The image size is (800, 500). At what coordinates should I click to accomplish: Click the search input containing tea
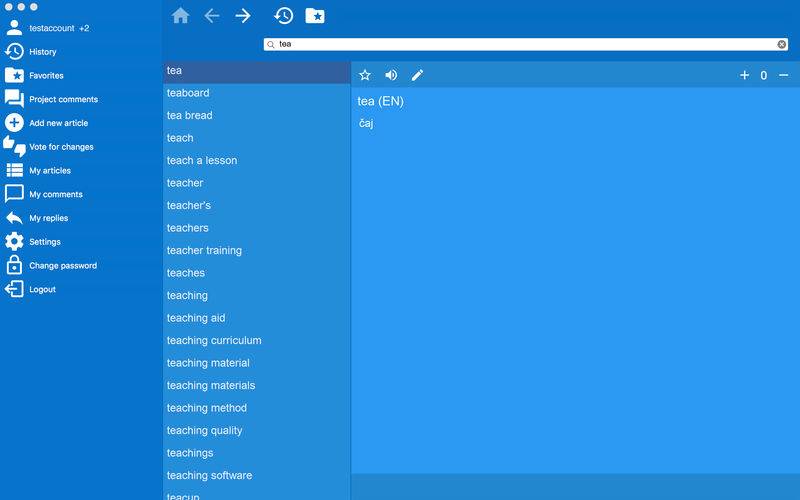click(520, 44)
